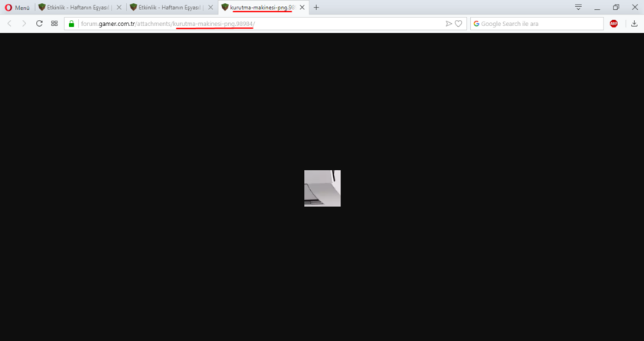Go back to previous page
Viewport: 644px width, 341px height.
click(x=9, y=24)
